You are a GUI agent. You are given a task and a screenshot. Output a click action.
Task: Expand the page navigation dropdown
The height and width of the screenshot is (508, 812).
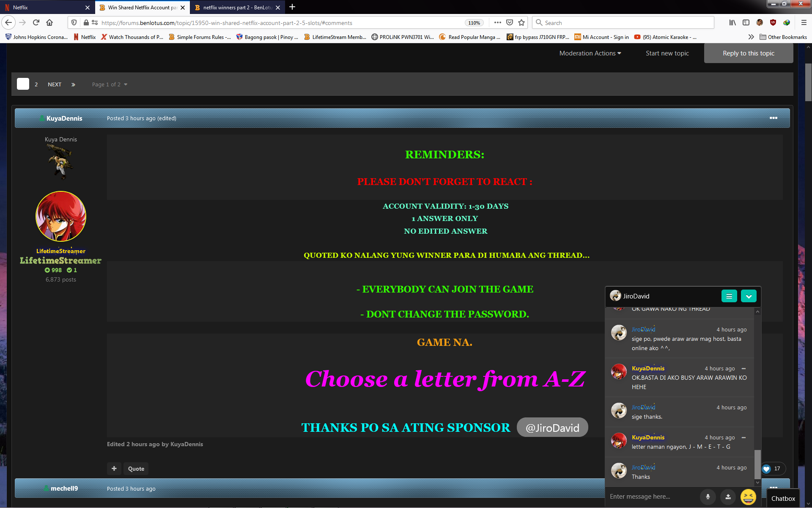click(x=109, y=84)
